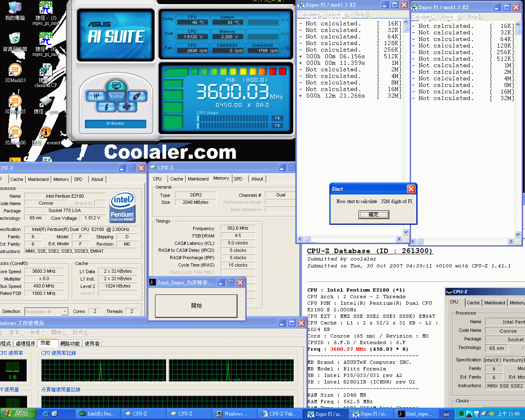The image size is (525, 420).
Task: Open the classical.CP desktop shortcut
Action: (46, 75)
